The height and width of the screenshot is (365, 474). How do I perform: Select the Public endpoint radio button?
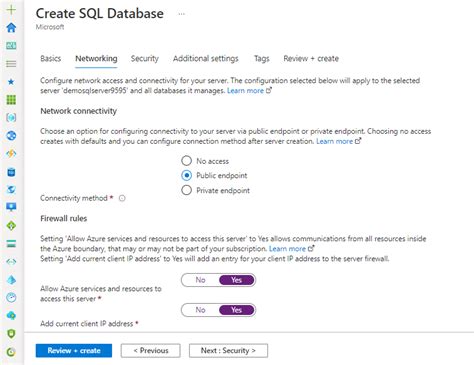pos(187,175)
